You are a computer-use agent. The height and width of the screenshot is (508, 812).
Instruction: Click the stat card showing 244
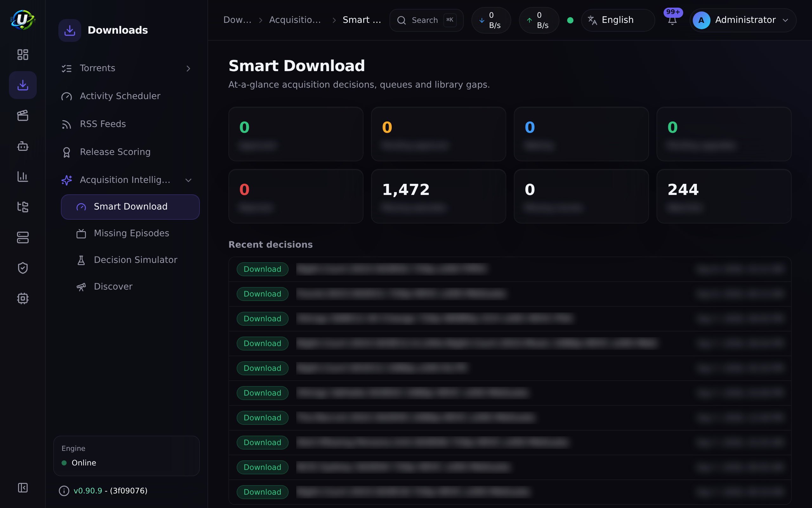724,196
